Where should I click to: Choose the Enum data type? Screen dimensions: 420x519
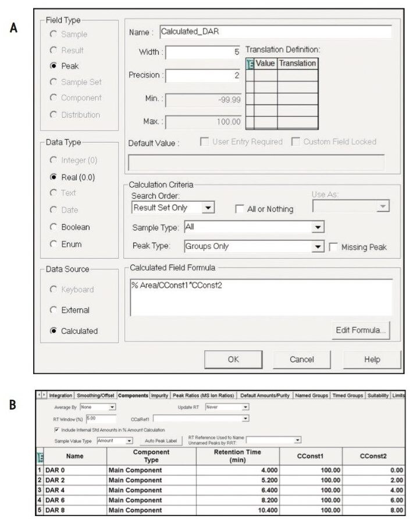pos(54,244)
